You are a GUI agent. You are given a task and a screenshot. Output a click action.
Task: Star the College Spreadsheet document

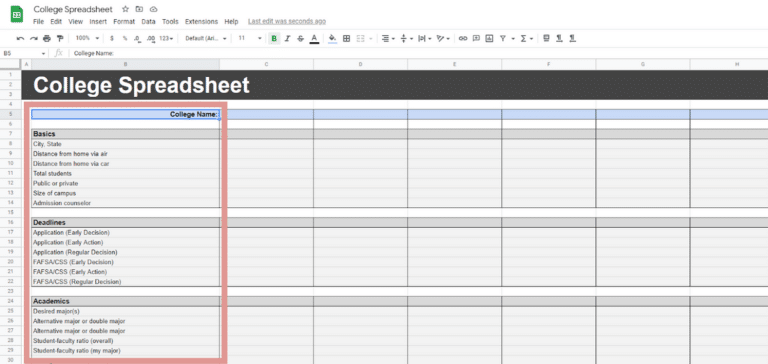pos(125,9)
